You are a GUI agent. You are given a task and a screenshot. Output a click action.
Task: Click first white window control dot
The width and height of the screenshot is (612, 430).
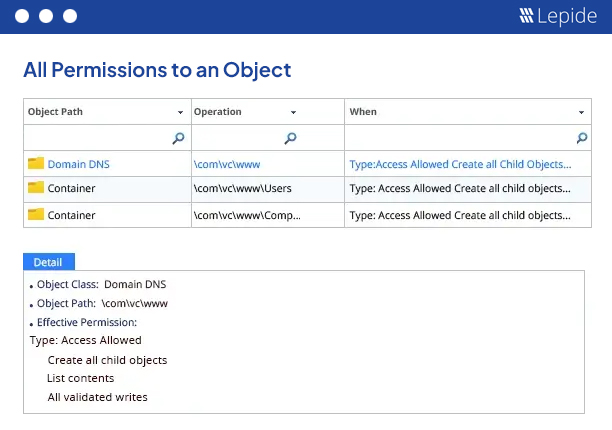click(x=22, y=16)
